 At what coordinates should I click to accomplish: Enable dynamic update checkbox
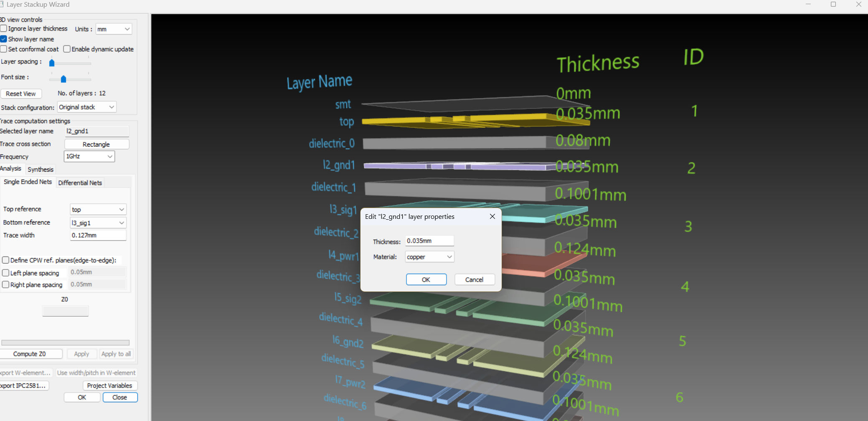point(67,49)
